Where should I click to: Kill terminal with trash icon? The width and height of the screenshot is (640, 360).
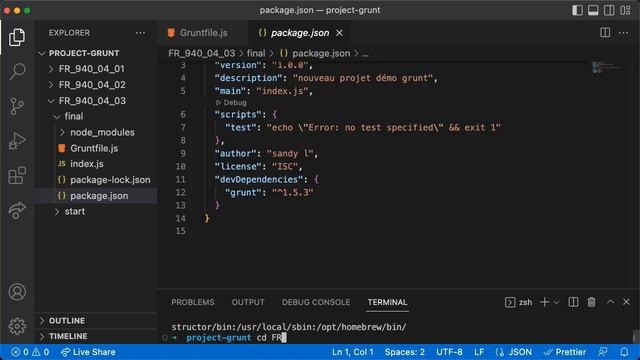591,302
